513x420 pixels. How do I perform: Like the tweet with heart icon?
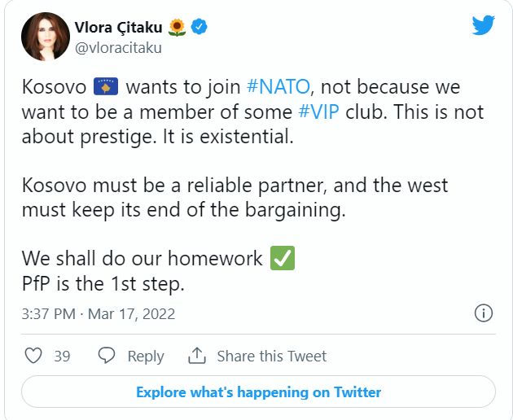click(33, 355)
